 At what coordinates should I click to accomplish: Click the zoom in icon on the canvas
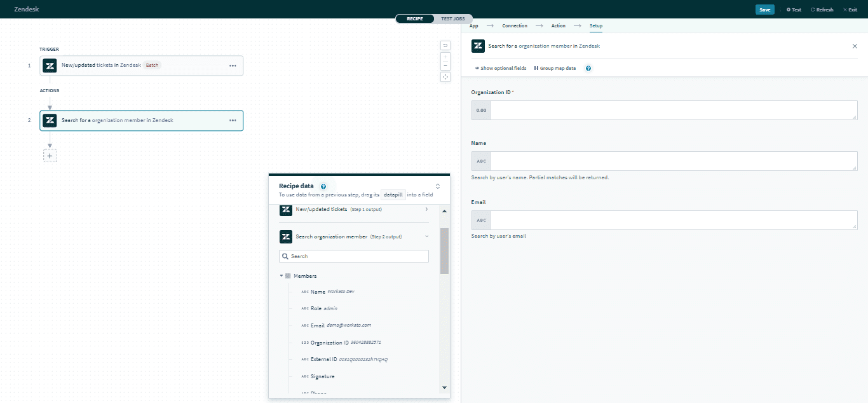445,55
